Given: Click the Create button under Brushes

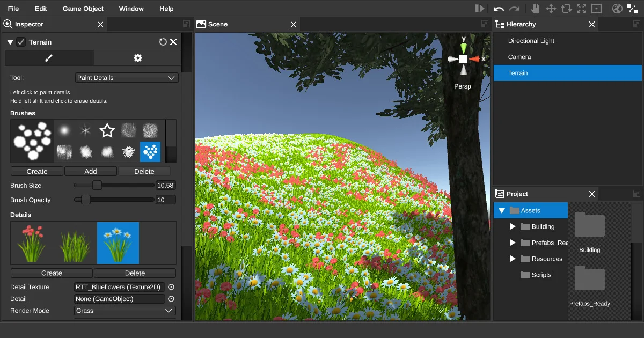Looking at the screenshot, I should 36,171.
